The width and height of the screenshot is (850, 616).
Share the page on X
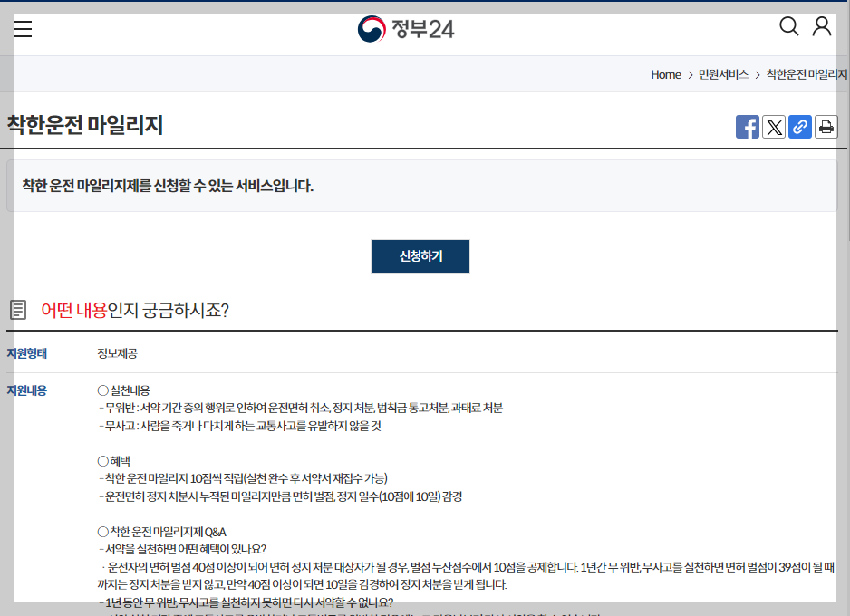(x=774, y=127)
